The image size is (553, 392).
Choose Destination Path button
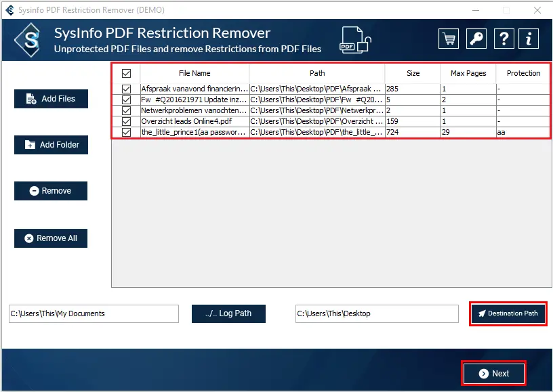(x=508, y=313)
